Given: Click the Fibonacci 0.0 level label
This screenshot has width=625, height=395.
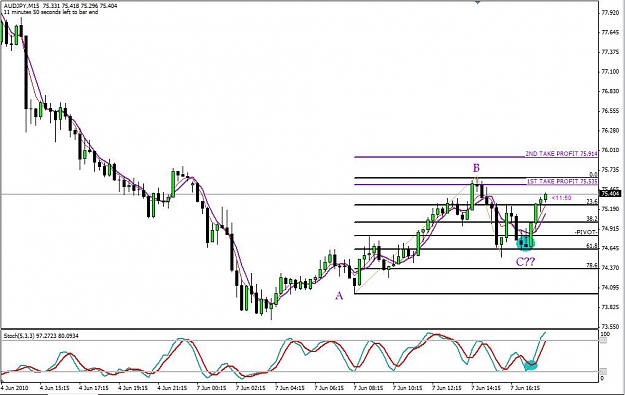Looking at the screenshot, I should tap(593, 175).
